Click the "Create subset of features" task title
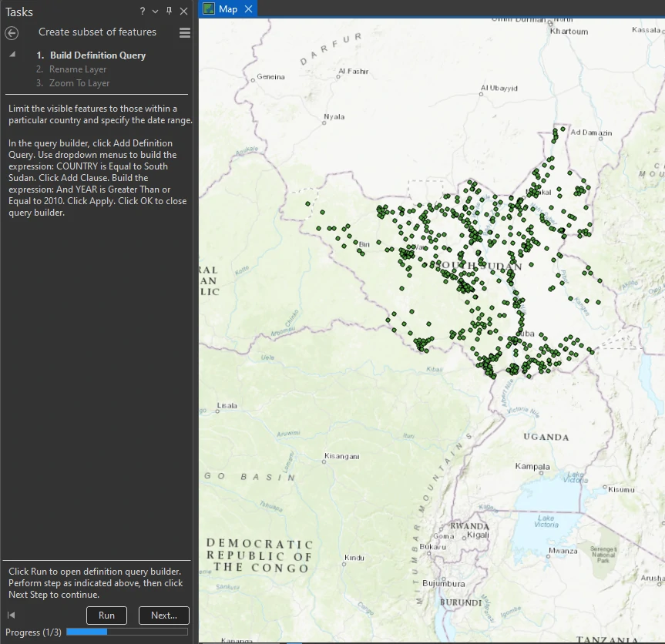Viewport: 665px width, 644px height. [98, 32]
